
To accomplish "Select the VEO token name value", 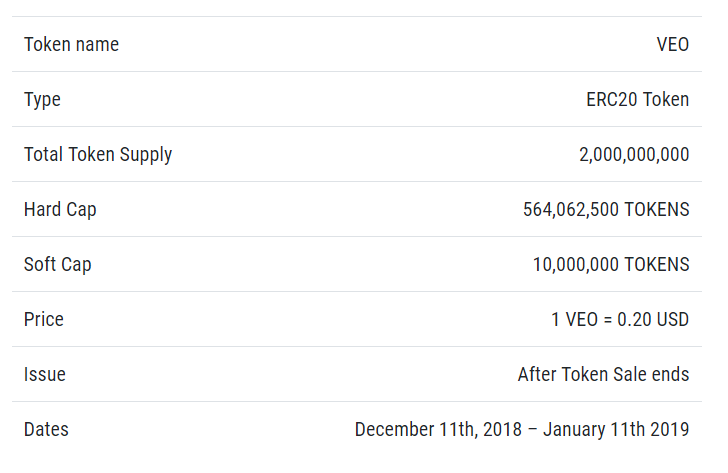I will pos(672,45).
